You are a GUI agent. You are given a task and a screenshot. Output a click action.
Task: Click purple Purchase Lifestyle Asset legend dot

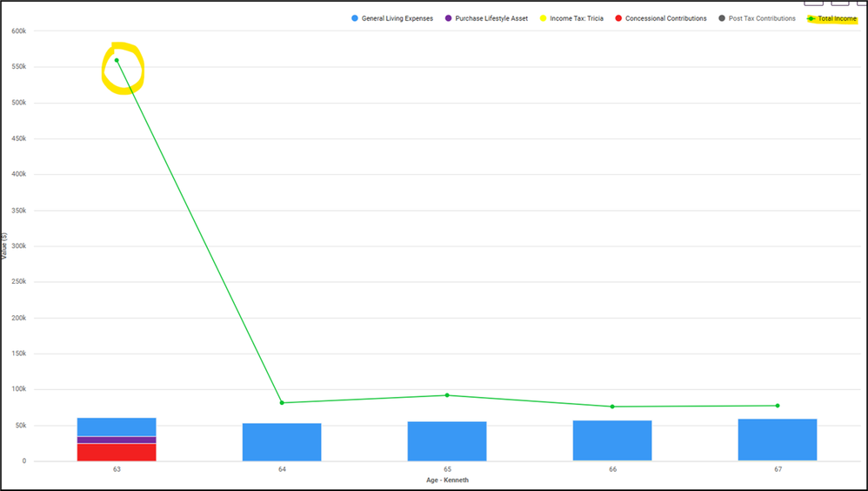[448, 18]
